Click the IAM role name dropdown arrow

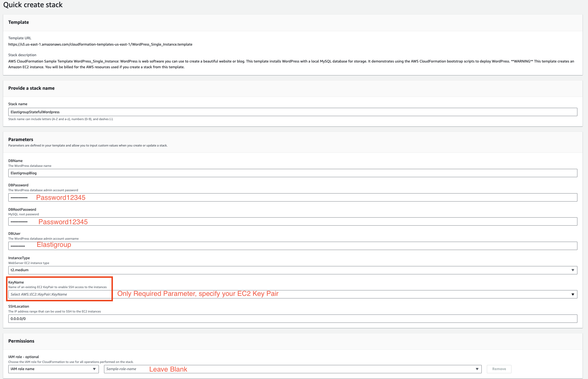point(94,369)
